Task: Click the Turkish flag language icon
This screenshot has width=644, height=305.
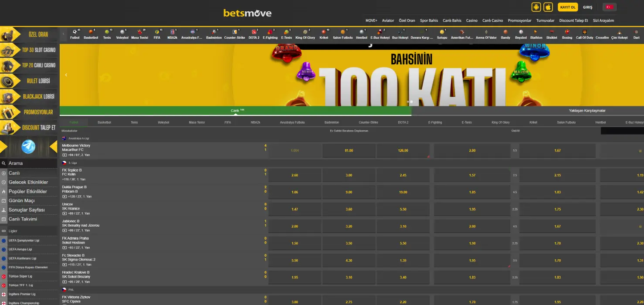Action: click(x=609, y=7)
